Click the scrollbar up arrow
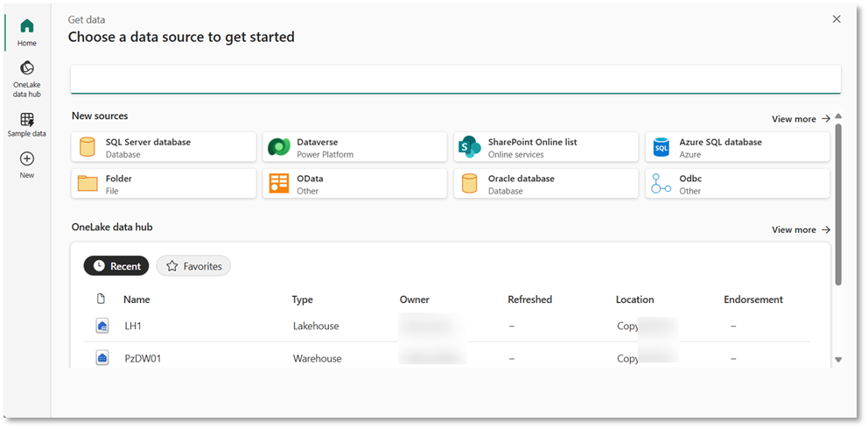868x429 pixels. pyautogui.click(x=838, y=116)
